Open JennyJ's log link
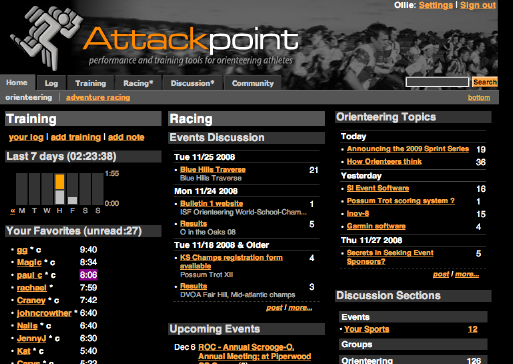513x364 pixels. (31, 339)
